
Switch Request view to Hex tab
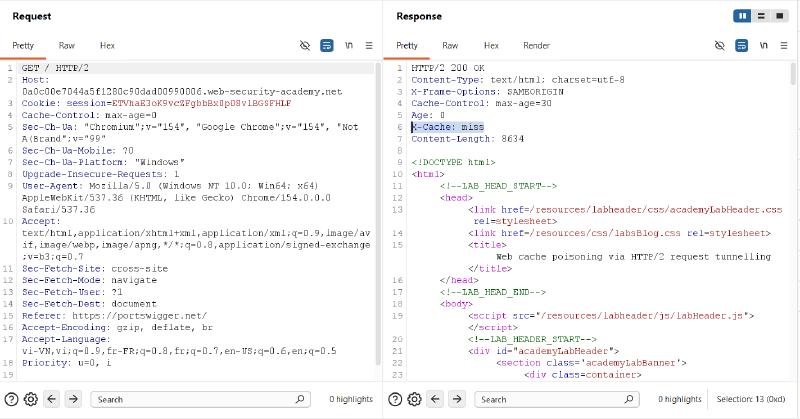pos(107,45)
